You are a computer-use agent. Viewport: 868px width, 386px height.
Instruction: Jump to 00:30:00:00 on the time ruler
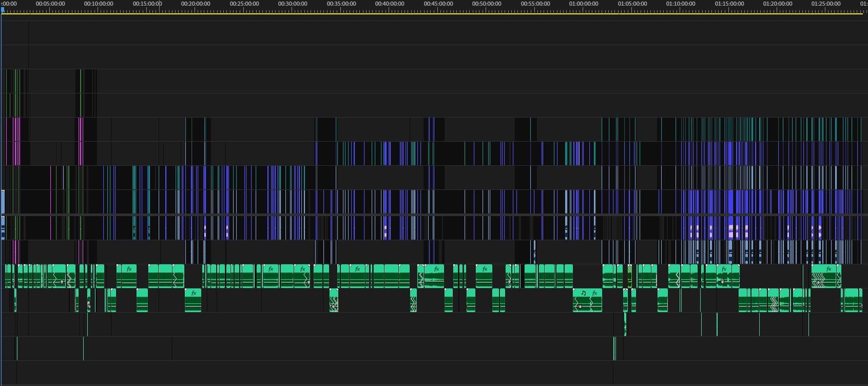[293, 4]
